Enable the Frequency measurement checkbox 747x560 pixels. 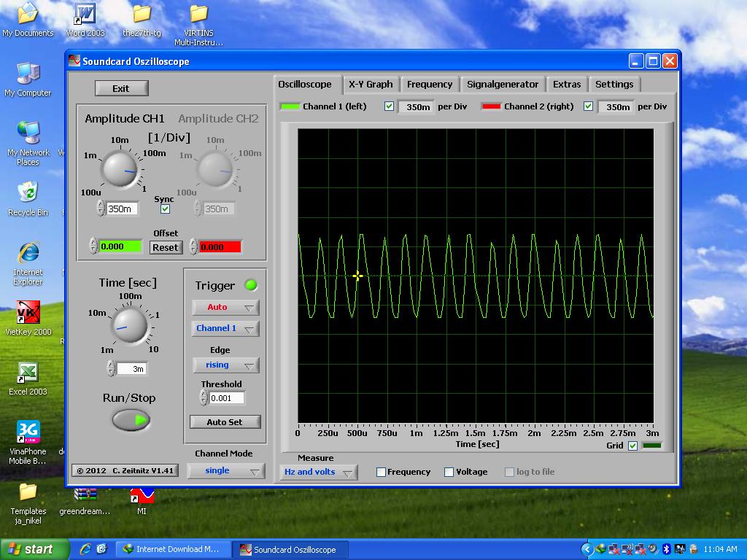[381, 472]
